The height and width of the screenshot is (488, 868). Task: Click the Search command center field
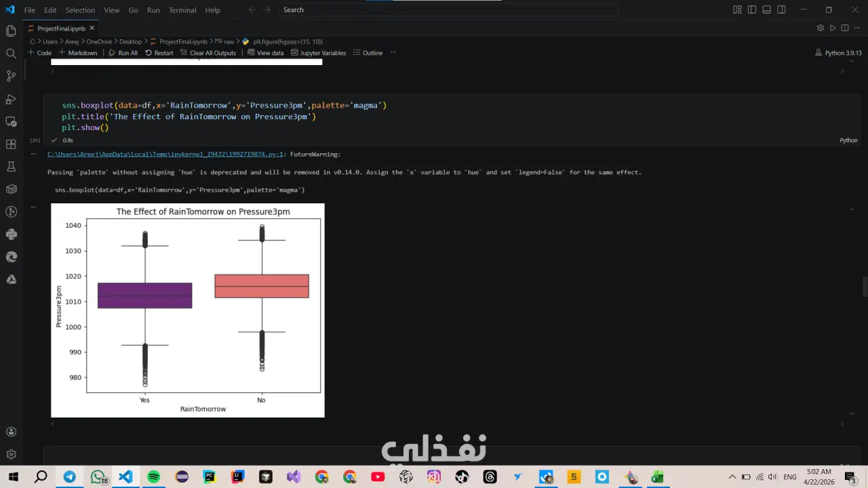click(x=449, y=9)
